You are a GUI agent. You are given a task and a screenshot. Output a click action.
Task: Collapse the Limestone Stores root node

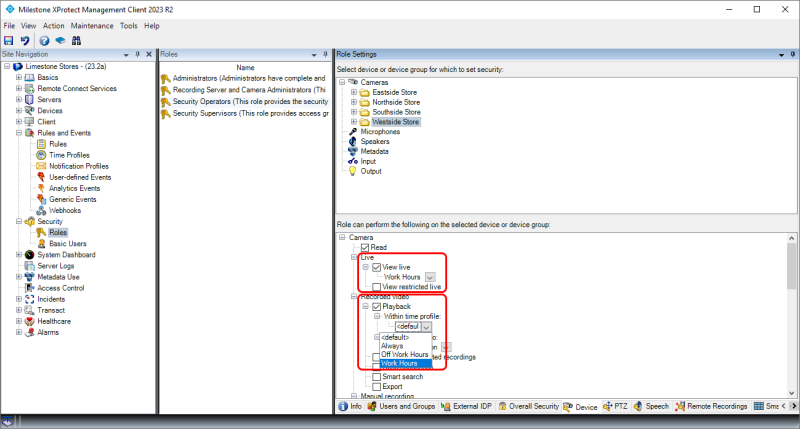pyautogui.click(x=7, y=66)
